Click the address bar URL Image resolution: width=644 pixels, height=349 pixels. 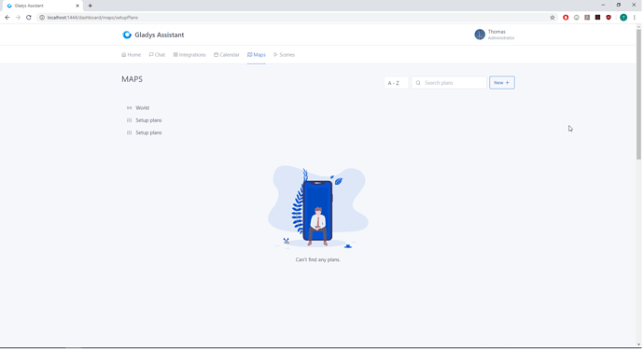(92, 17)
